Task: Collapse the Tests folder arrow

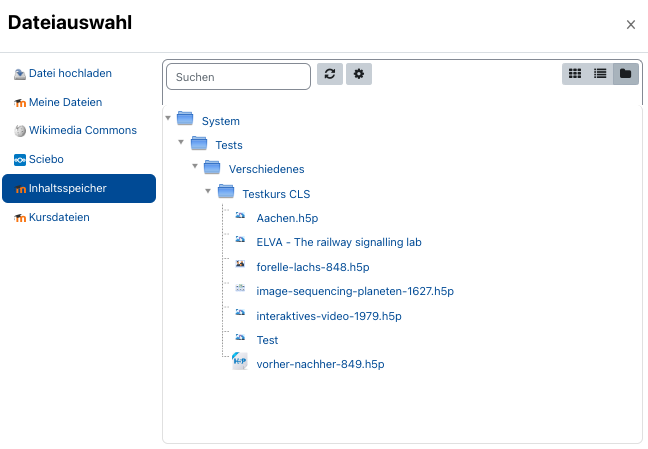Action: (182, 143)
